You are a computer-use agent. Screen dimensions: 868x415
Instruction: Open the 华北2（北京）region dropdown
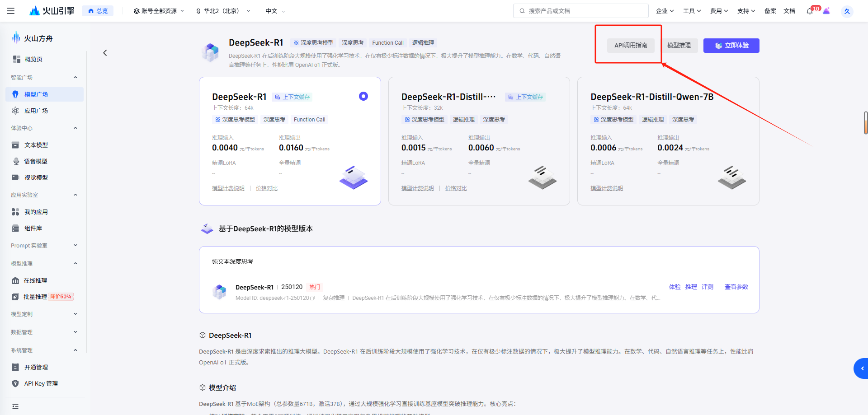pyautogui.click(x=223, y=11)
